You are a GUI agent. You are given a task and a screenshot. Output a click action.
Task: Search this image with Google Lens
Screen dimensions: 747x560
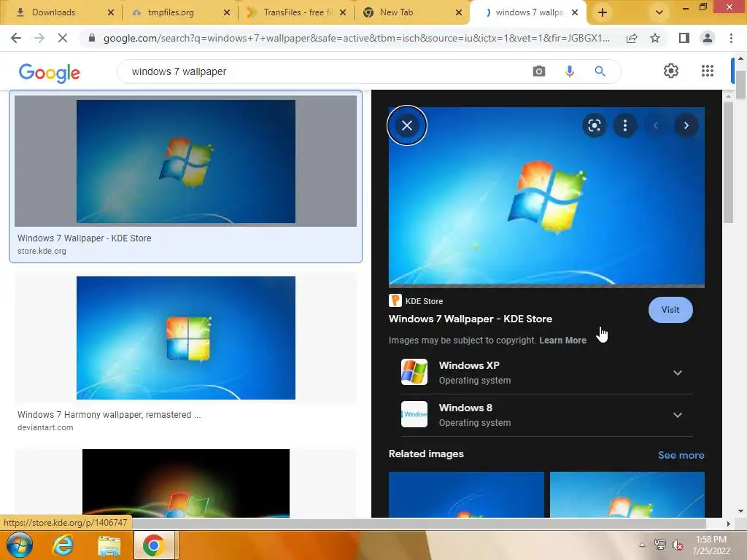pyautogui.click(x=594, y=125)
